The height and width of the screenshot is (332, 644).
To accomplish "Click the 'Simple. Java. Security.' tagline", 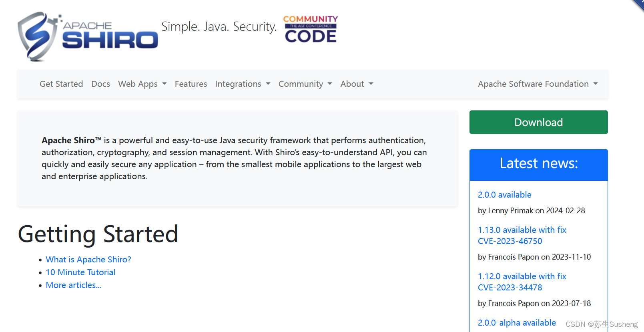I will pyautogui.click(x=219, y=27).
